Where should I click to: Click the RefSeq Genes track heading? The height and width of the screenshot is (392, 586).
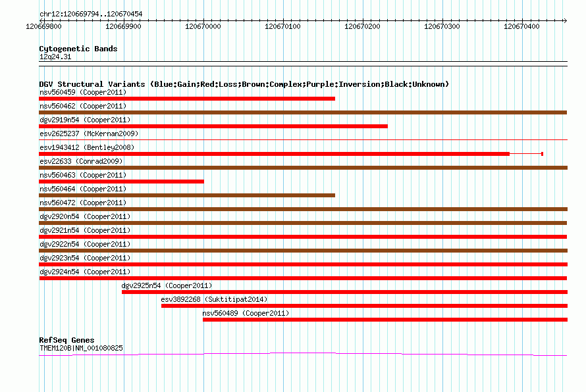tap(67, 340)
